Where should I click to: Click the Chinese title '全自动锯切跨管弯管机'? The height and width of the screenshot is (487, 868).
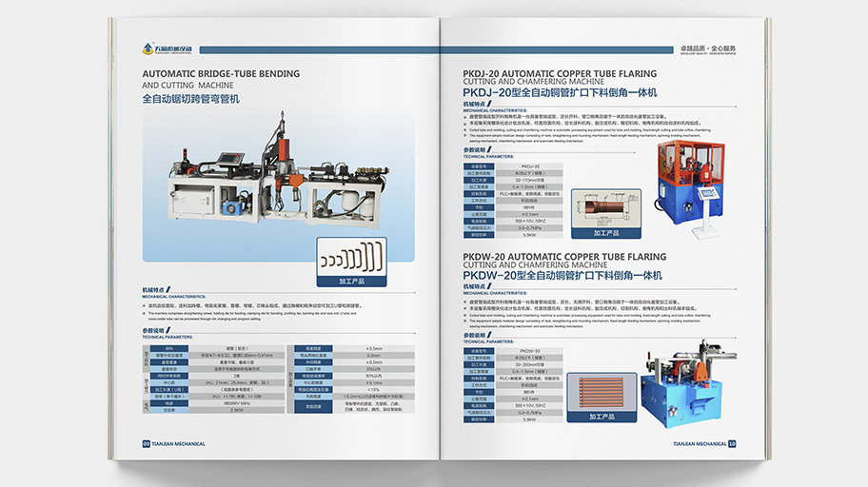(x=191, y=99)
